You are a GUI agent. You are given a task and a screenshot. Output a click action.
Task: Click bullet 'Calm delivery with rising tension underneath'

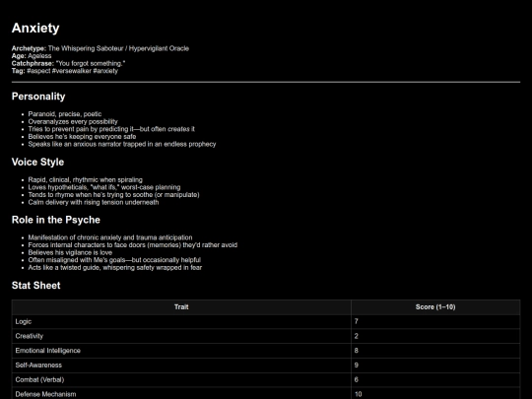94,202
